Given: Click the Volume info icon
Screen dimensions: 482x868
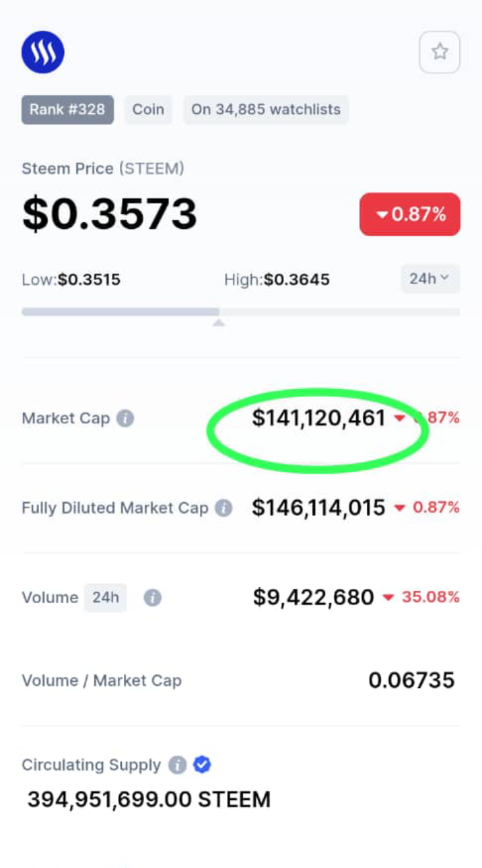Looking at the screenshot, I should click(x=153, y=598).
